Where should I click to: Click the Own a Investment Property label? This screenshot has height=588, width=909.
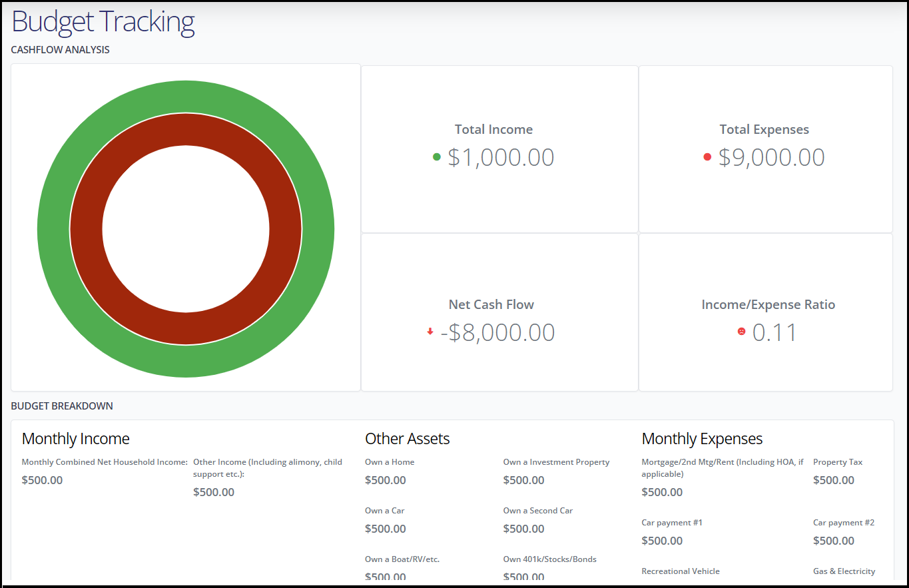[557, 462]
